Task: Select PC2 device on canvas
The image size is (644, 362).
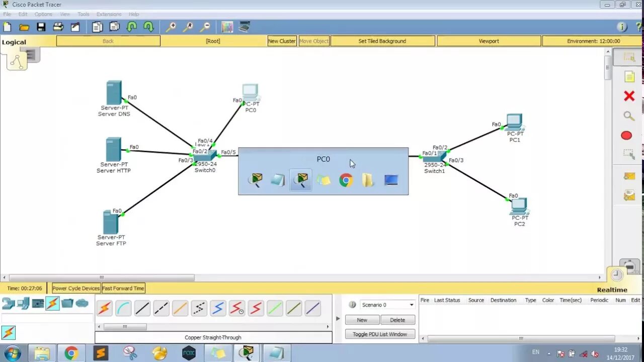Action: [x=519, y=207]
